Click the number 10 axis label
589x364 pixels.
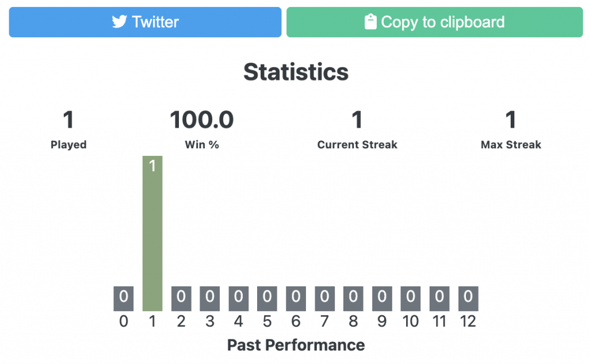[410, 321]
